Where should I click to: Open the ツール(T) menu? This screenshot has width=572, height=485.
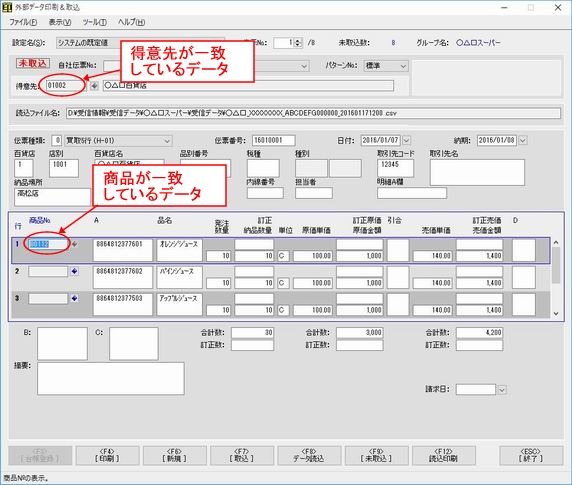click(94, 22)
